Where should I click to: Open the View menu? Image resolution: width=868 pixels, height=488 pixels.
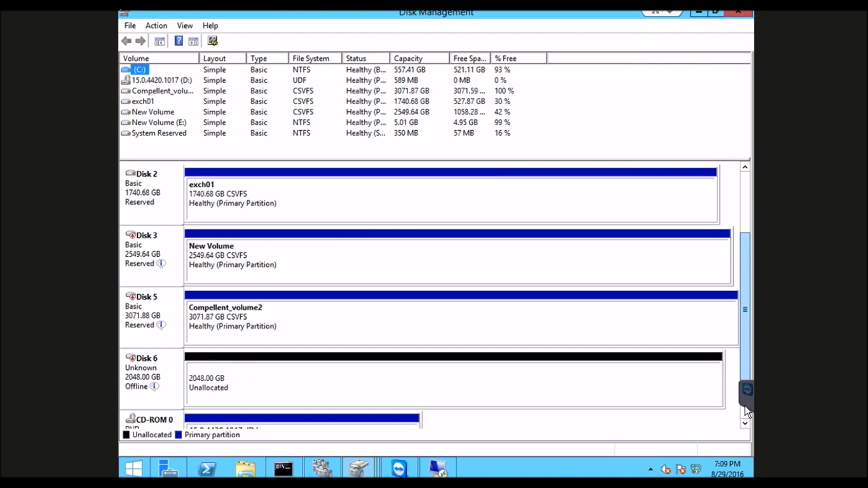(x=184, y=25)
